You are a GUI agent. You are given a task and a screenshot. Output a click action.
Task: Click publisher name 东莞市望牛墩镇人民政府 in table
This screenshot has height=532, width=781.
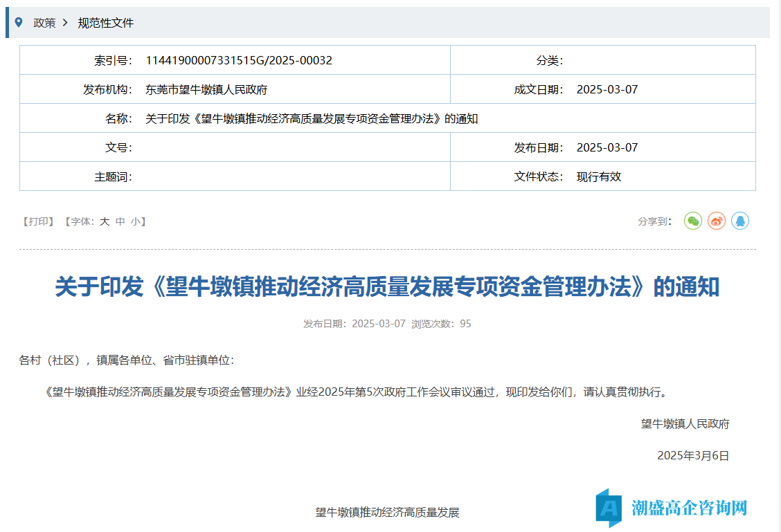pos(206,89)
